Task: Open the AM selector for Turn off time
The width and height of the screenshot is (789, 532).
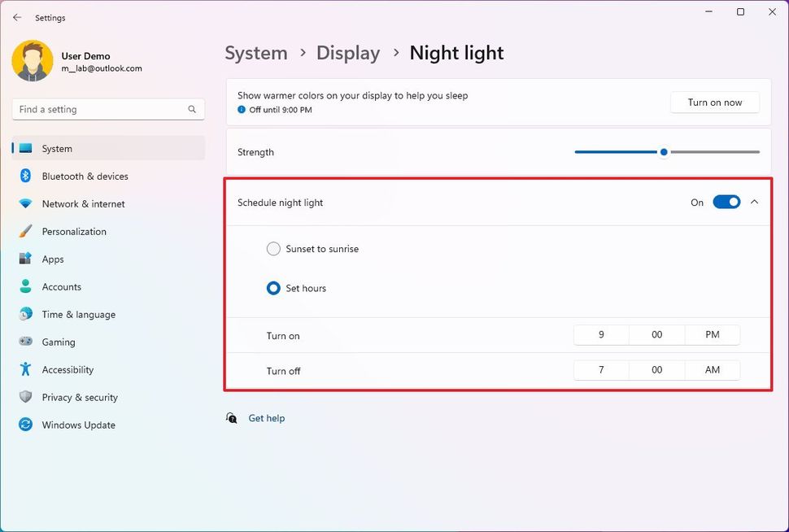Action: click(x=713, y=370)
